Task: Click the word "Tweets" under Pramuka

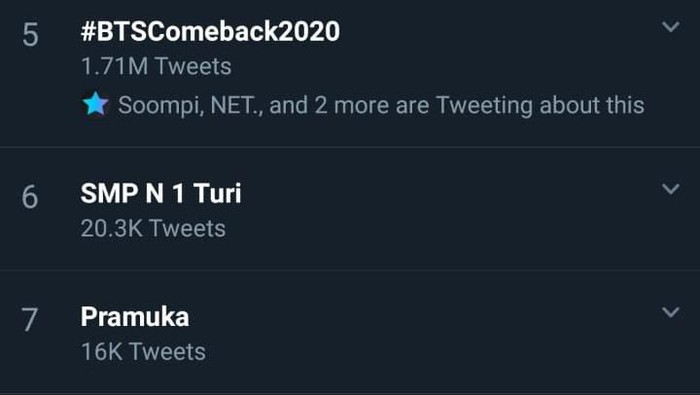Action: click(x=167, y=352)
